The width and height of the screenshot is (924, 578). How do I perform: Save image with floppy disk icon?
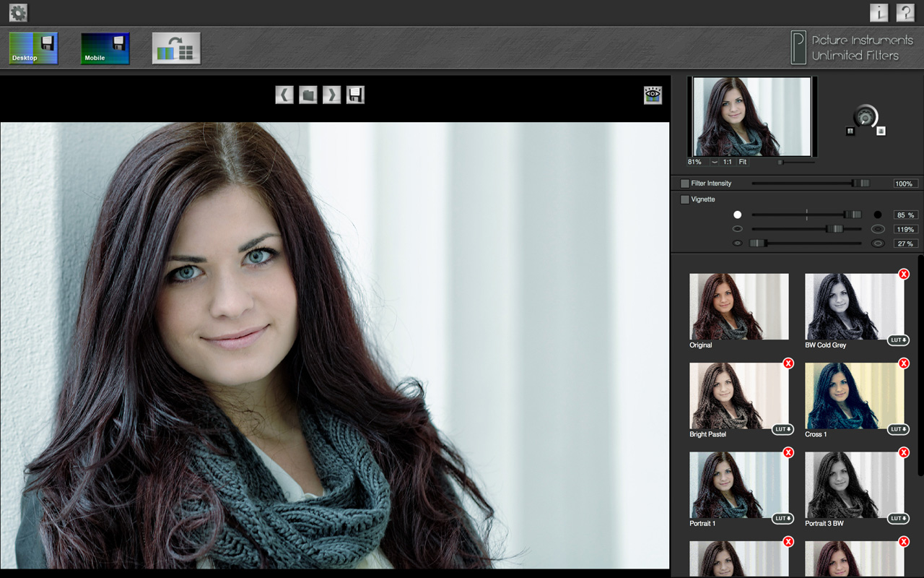355,95
